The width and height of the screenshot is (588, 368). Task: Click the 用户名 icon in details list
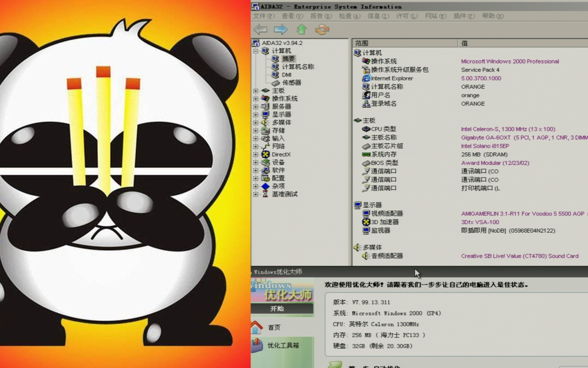pyautogui.click(x=366, y=95)
